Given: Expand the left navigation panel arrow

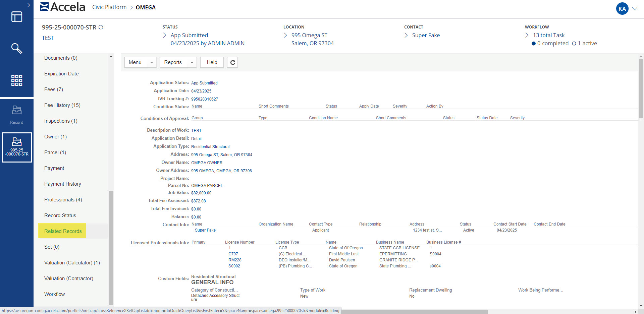Looking at the screenshot, I should click(29, 5).
